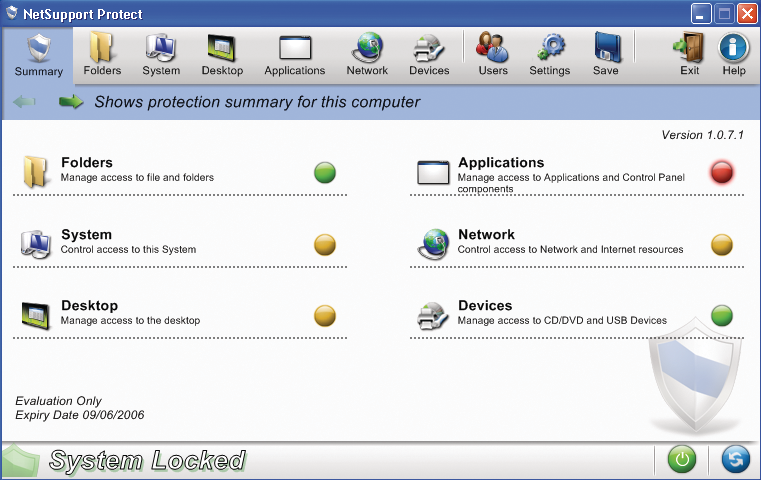Toggle the red Applications status light
Viewport: 761px width, 480px height.
(722, 173)
